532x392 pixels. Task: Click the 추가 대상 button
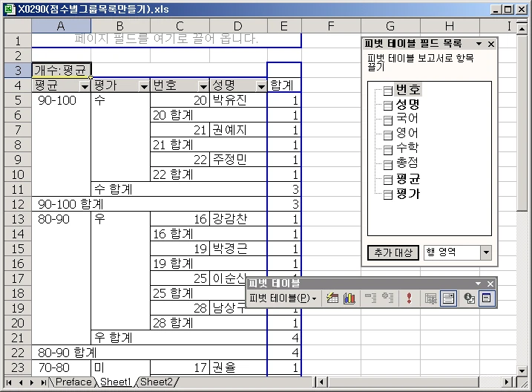pyautogui.click(x=393, y=252)
